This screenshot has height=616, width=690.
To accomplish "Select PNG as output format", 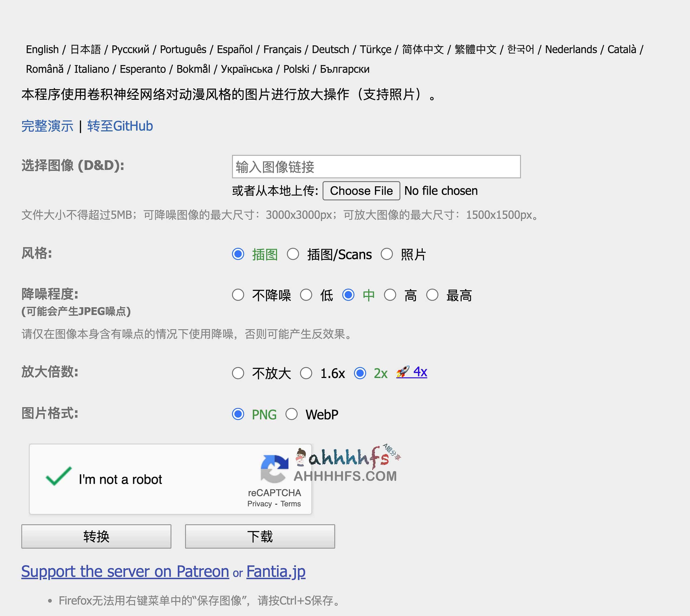I will [x=238, y=414].
